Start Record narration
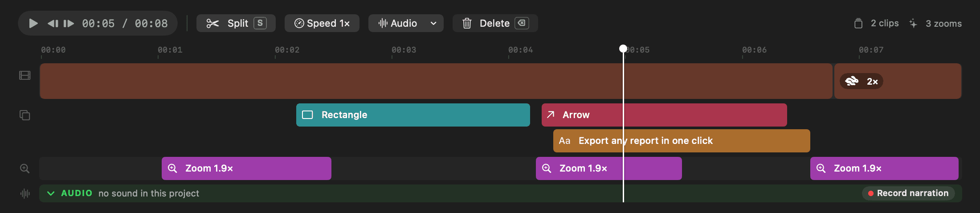 [x=908, y=193]
